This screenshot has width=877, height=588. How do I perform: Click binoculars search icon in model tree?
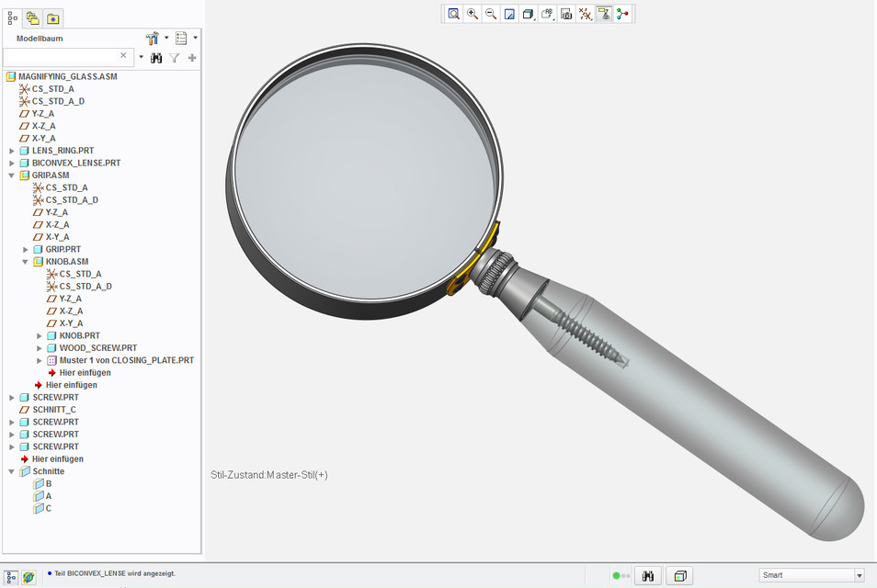156,58
